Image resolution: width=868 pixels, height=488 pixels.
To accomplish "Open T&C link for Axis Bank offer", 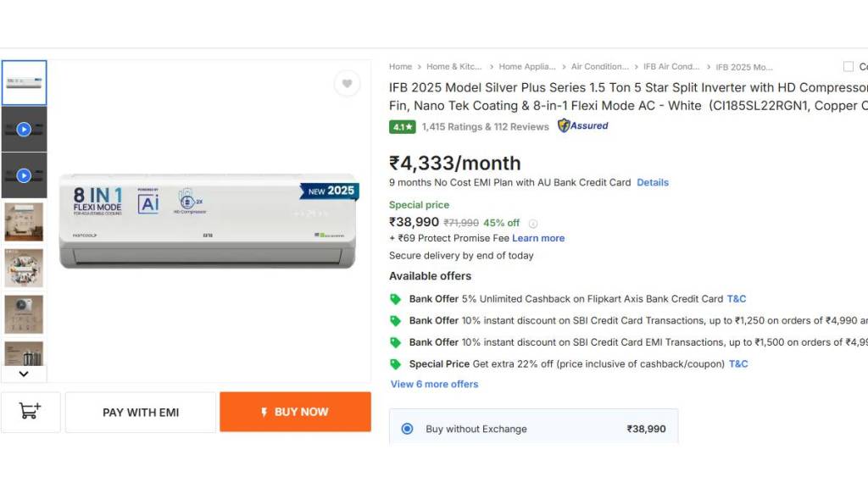I will tap(737, 298).
